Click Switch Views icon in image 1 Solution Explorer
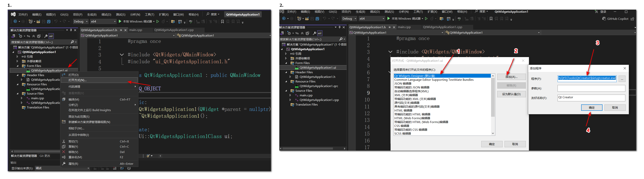Screen dimensions: 644x179 point(13,36)
